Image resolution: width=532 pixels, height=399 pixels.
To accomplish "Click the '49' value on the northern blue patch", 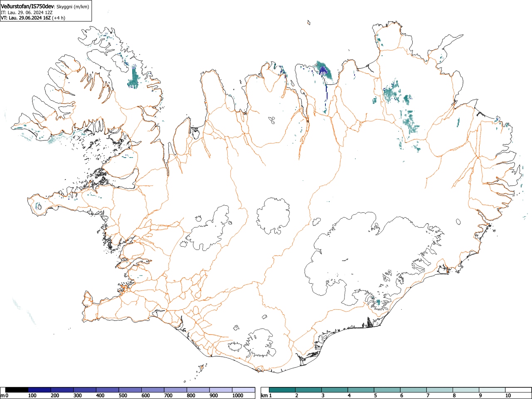I will coord(323,74).
